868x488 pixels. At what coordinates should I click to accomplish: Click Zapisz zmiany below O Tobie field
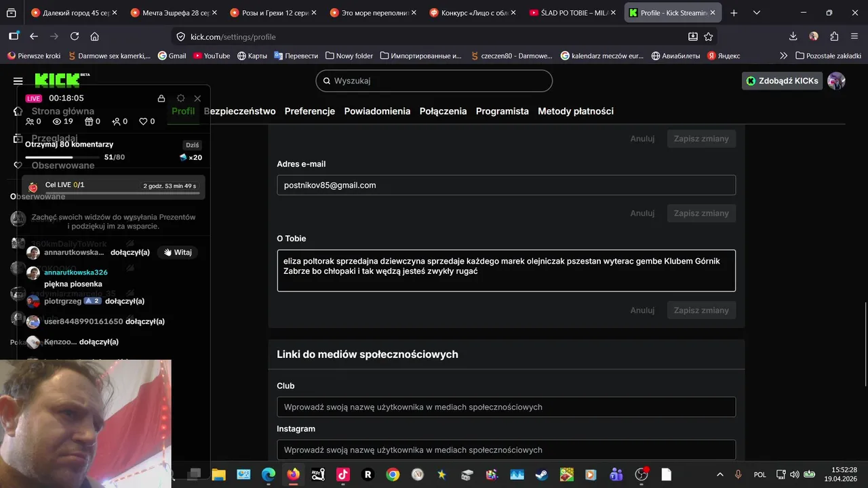(x=701, y=310)
